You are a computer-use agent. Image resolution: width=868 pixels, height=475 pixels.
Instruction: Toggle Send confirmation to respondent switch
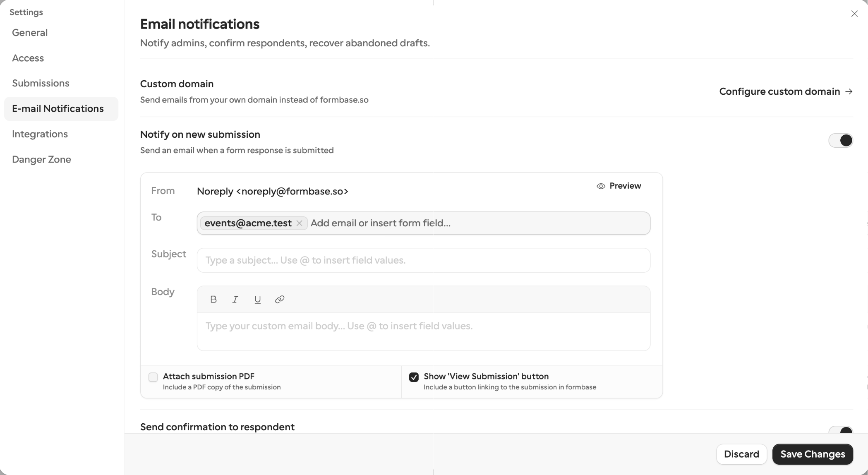point(841,430)
